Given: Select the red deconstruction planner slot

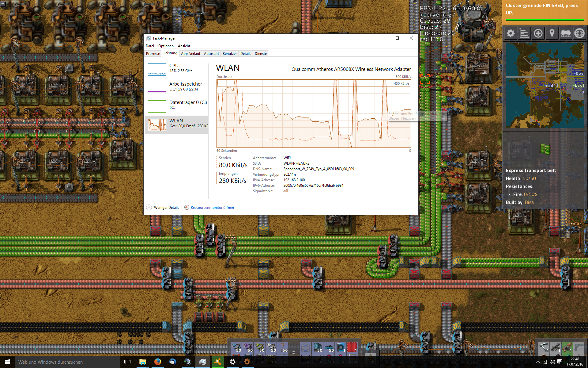Looking at the screenshot, I should click(x=352, y=347).
